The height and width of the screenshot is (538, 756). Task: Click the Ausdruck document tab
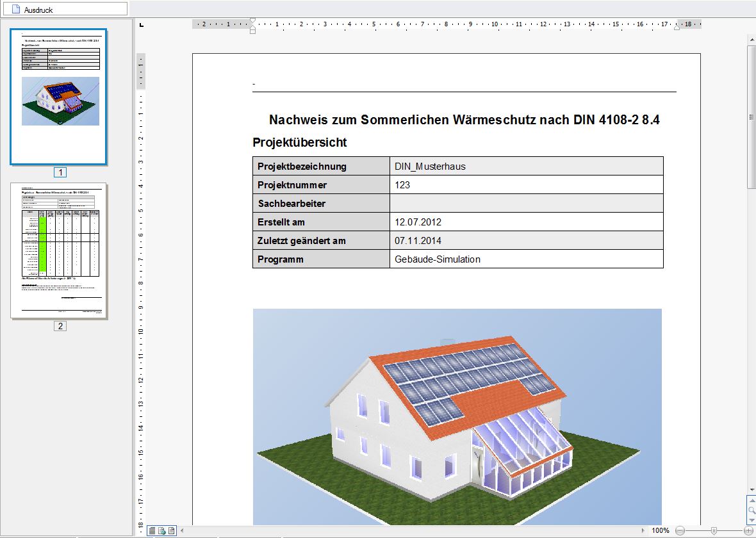64,9
